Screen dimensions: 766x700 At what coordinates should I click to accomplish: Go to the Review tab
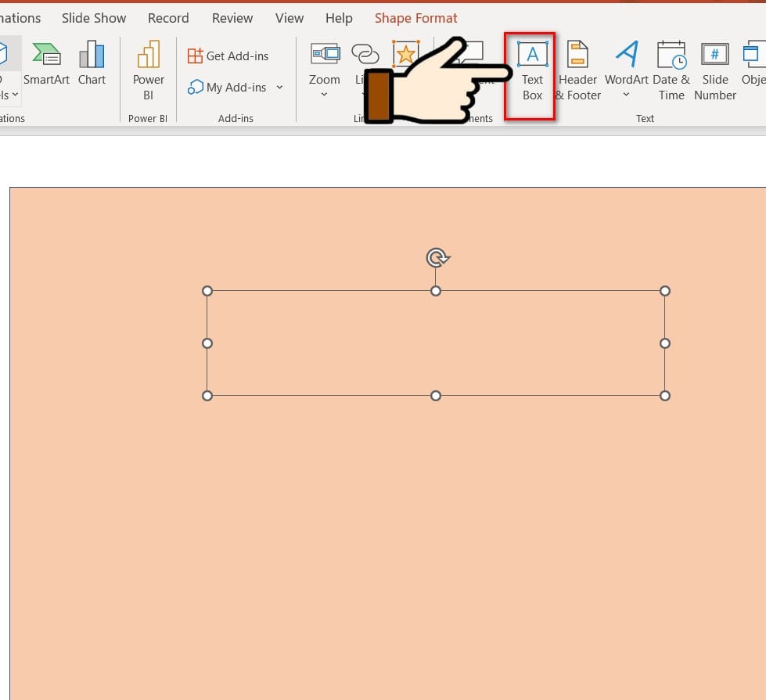click(x=232, y=18)
